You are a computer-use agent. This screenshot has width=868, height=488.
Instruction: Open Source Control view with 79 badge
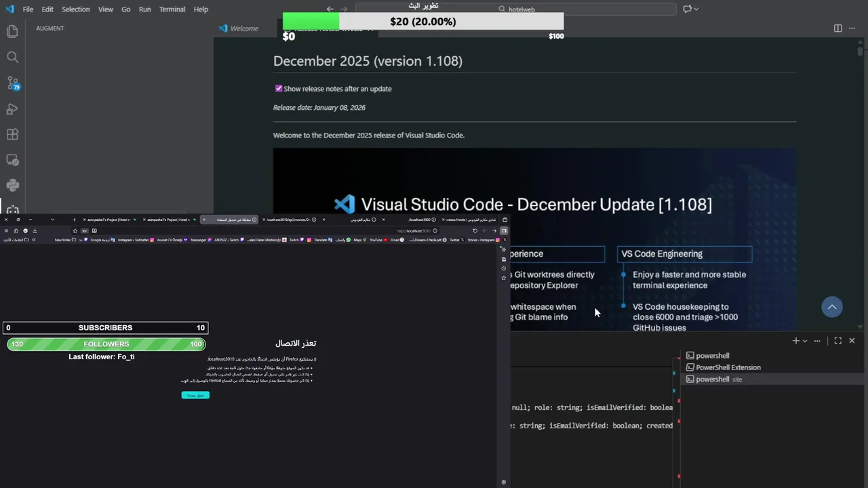coord(12,83)
